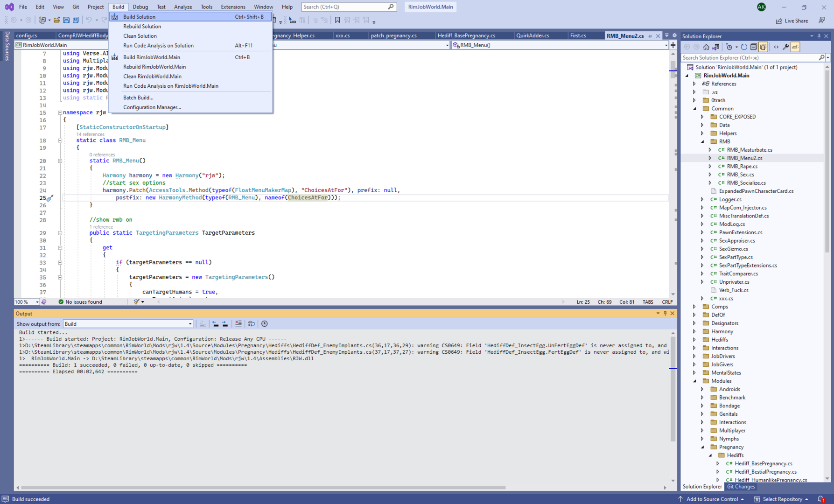Collapse the Common folder

coord(694,109)
